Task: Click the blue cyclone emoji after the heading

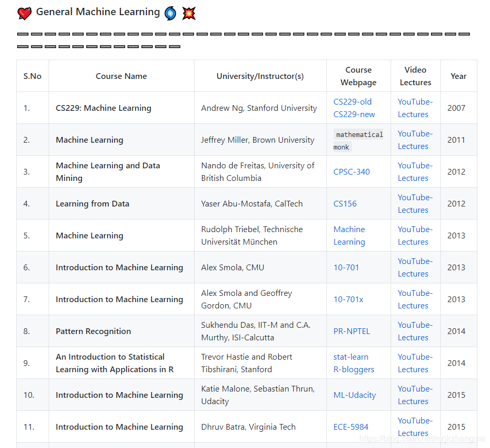Action: click(170, 14)
